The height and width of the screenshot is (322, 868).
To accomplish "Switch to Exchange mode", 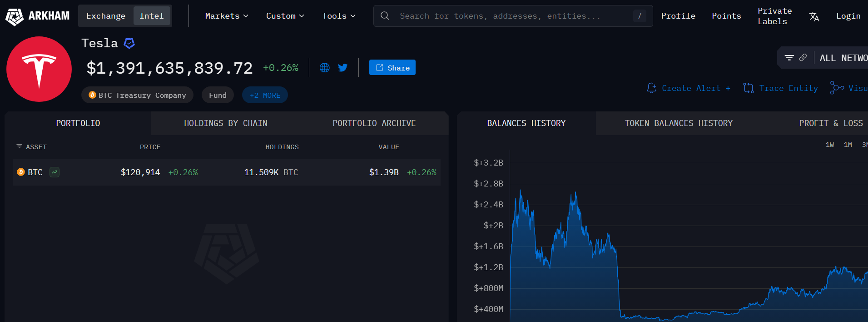I will pos(106,16).
